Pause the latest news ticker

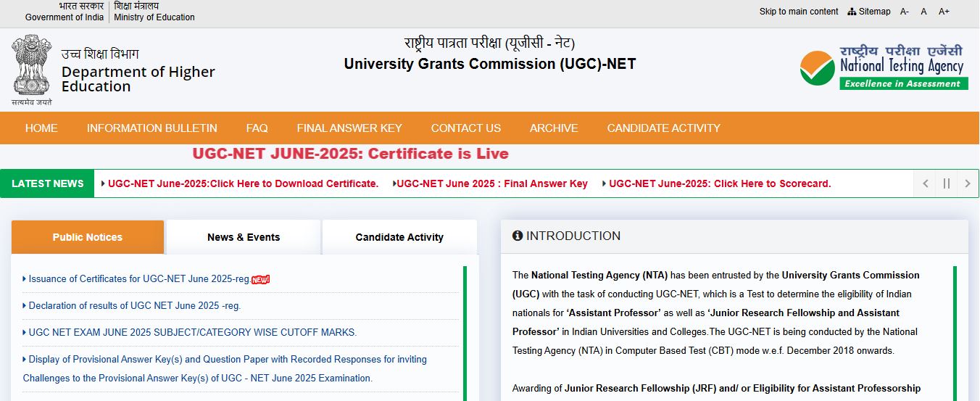pyautogui.click(x=946, y=183)
